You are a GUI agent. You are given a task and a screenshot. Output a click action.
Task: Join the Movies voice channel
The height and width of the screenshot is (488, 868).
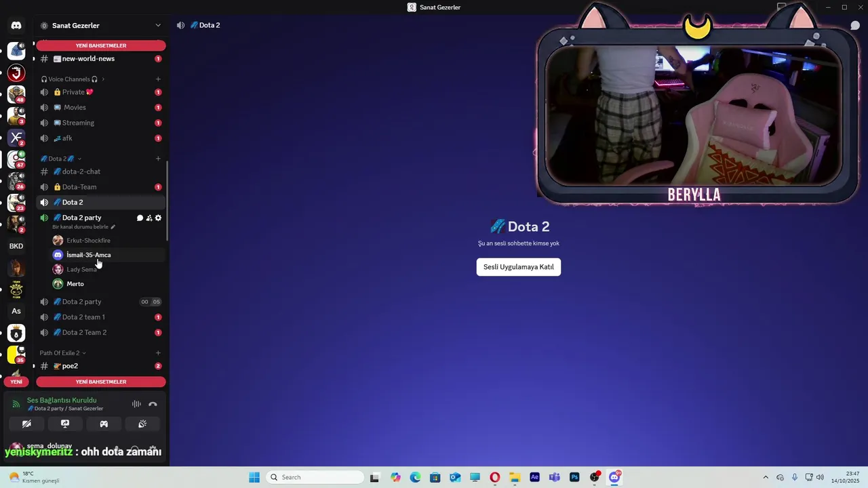101,107
